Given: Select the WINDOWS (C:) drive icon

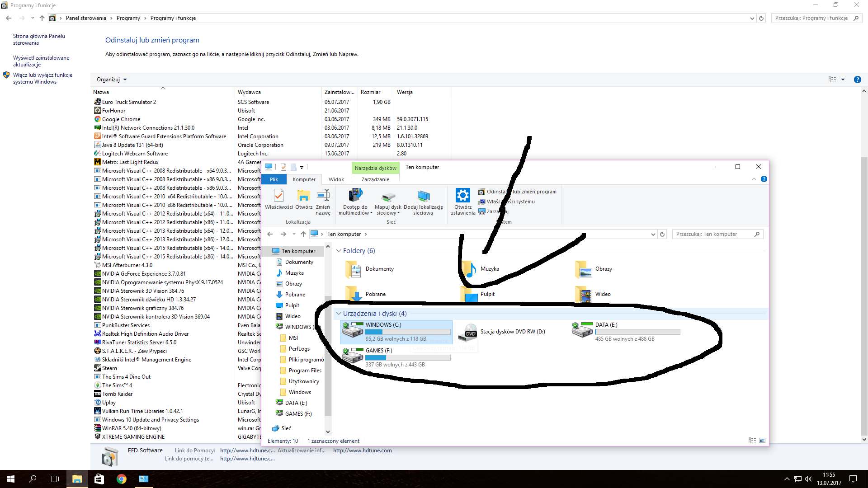Looking at the screenshot, I should tap(353, 331).
